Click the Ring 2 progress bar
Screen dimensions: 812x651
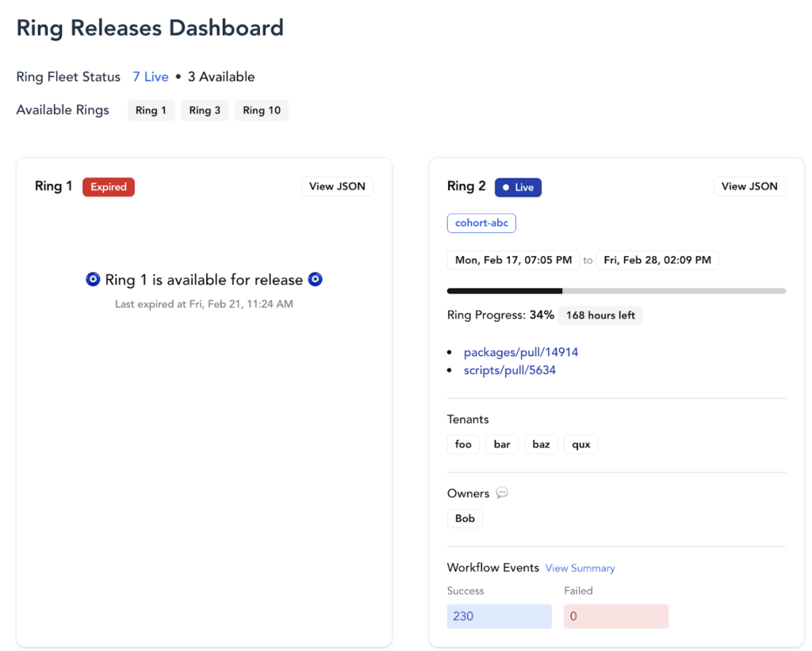[616, 290]
